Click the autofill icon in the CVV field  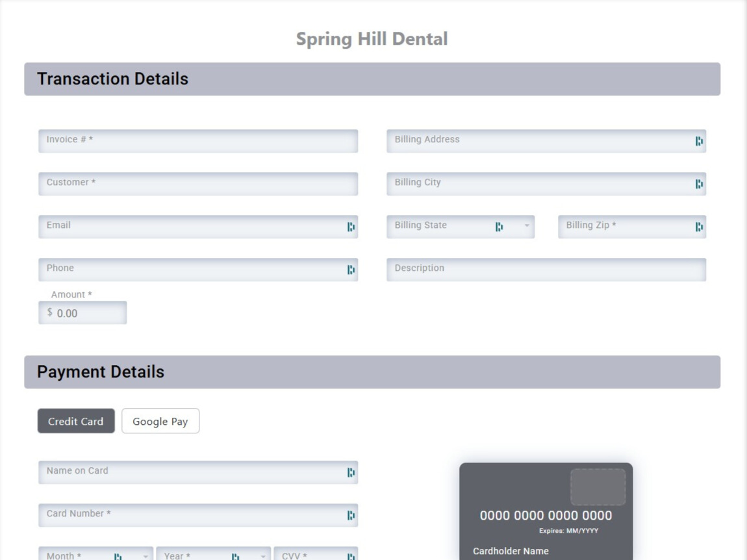[351, 556]
